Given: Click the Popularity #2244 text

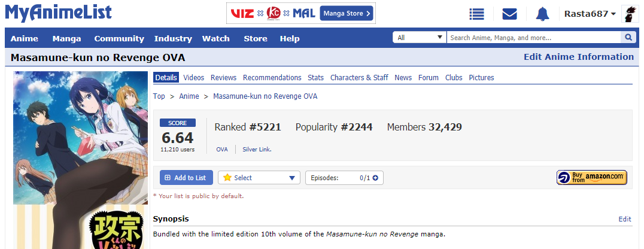Looking at the screenshot, I should coord(334,127).
